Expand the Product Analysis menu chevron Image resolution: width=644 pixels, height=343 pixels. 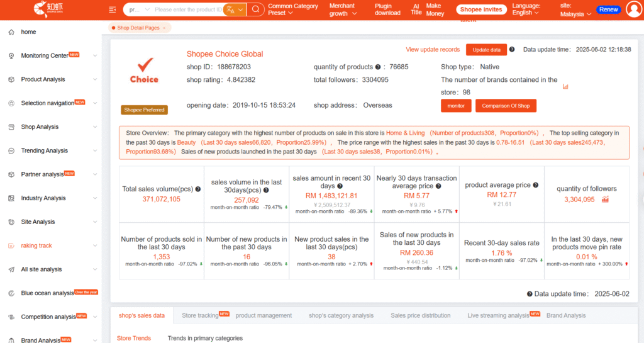[95, 80]
